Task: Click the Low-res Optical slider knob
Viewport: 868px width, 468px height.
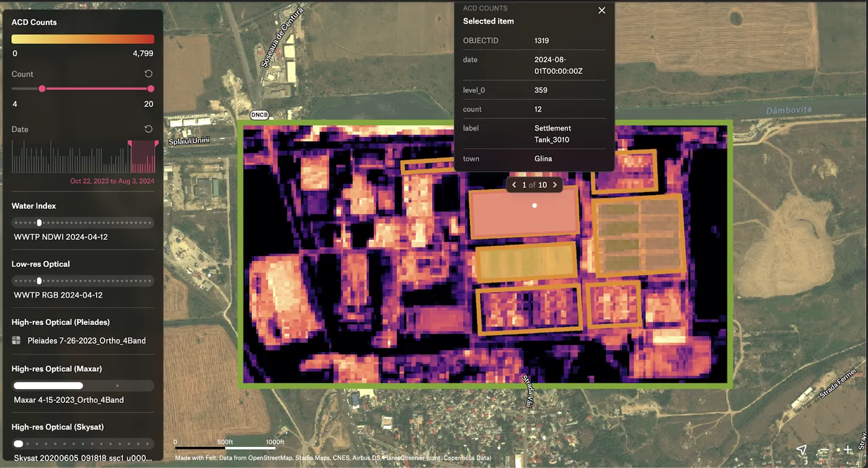Action: click(x=39, y=281)
